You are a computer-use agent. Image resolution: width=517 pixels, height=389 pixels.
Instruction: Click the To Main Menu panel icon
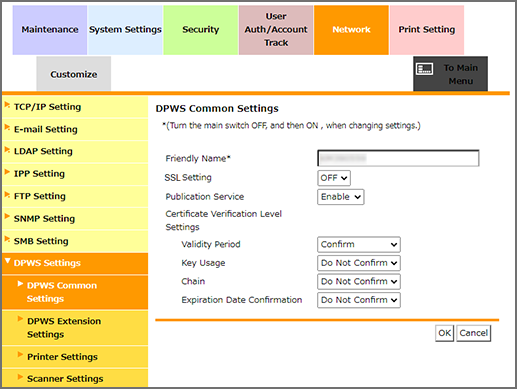(424, 69)
